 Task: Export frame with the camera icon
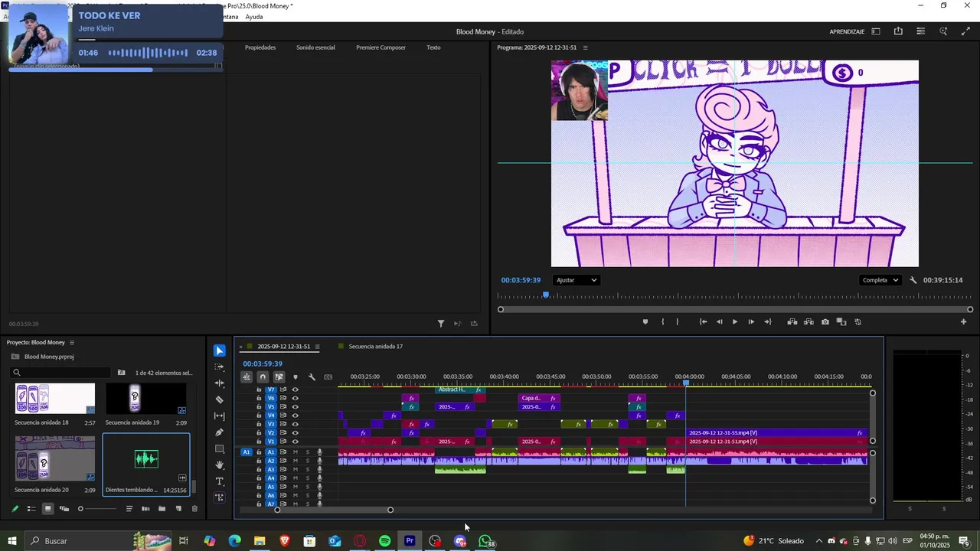pos(825,322)
